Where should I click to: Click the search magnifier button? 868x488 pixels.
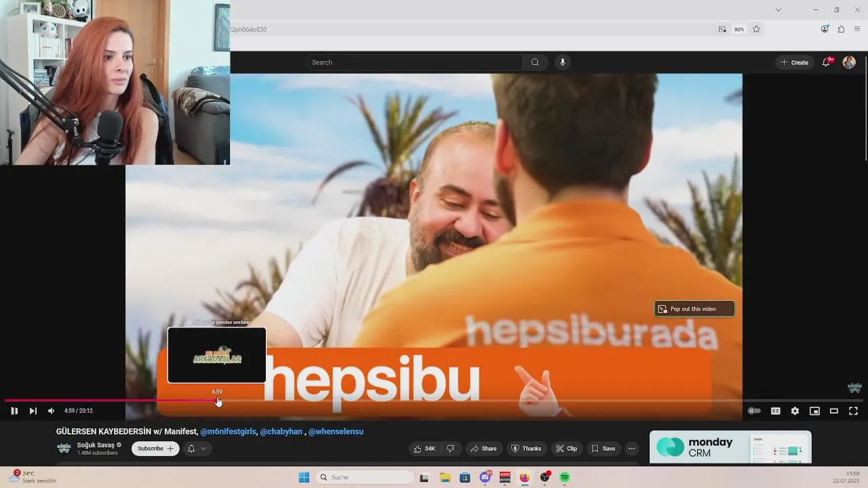coord(535,62)
